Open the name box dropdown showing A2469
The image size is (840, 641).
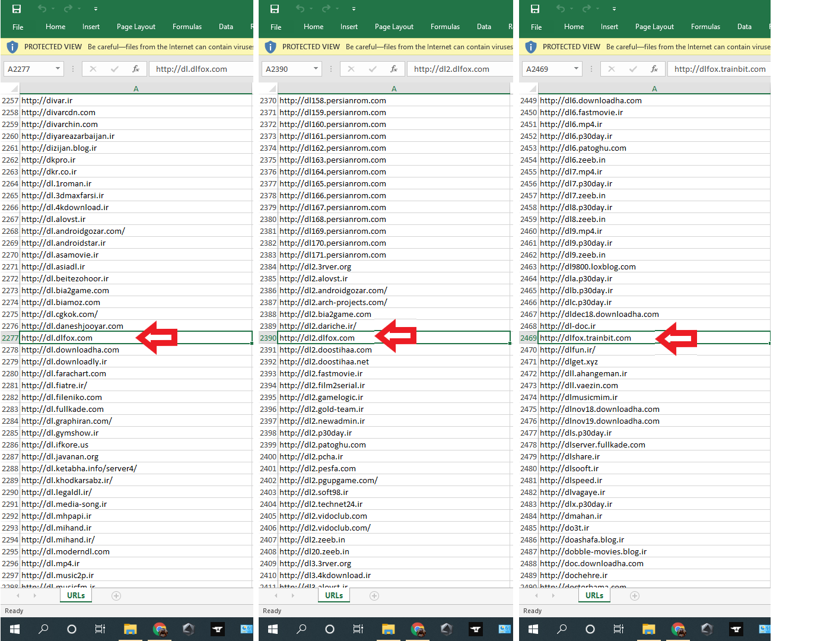[x=576, y=69]
